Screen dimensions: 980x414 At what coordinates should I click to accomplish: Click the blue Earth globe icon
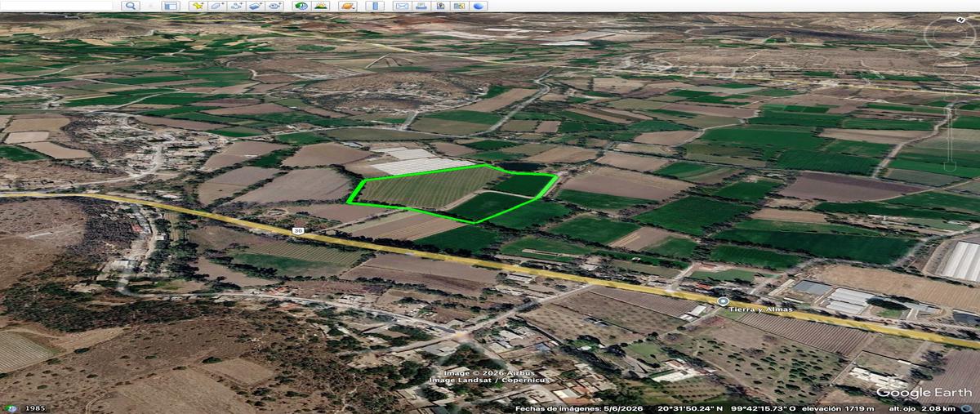pyautogui.click(x=479, y=6)
